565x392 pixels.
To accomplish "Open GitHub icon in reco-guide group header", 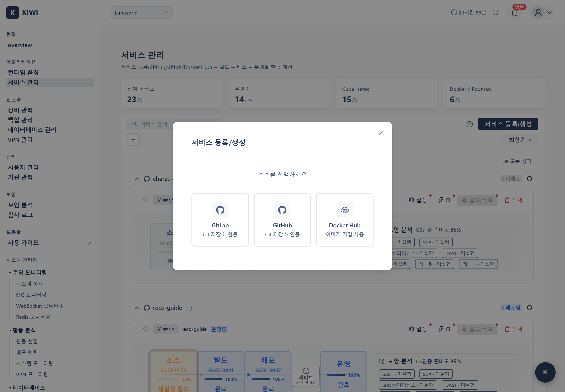I will [x=529, y=308].
